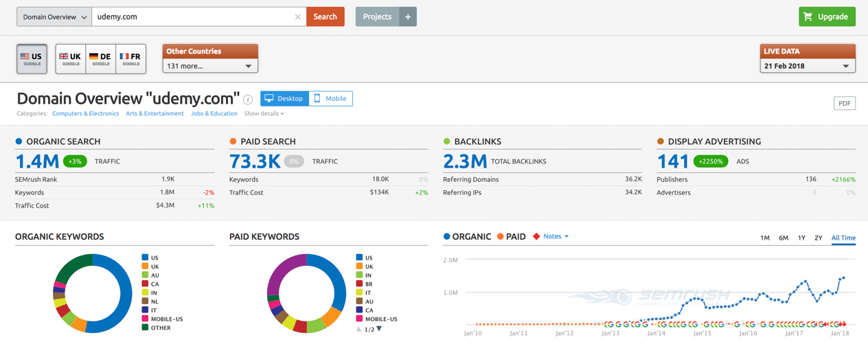Click the plus icon beside Projects
Viewport: 868px width, 353px height.
pos(408,16)
